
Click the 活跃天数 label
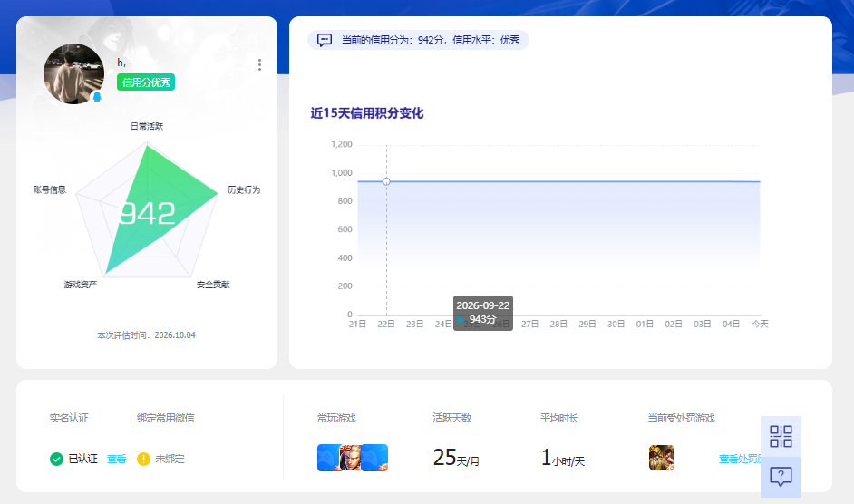pyautogui.click(x=452, y=418)
